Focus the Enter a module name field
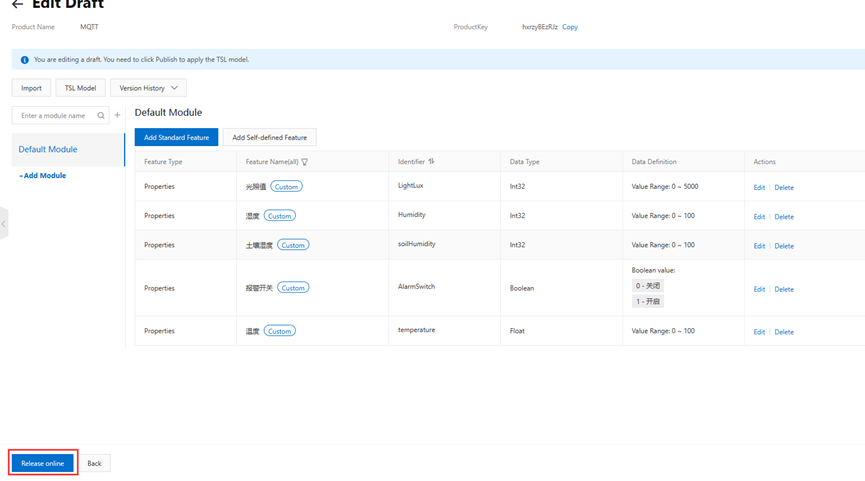The height and width of the screenshot is (481, 865). point(60,115)
